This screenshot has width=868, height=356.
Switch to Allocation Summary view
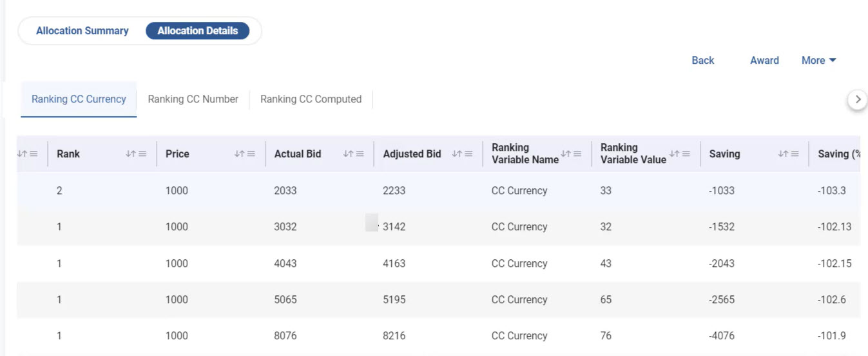pos(82,31)
